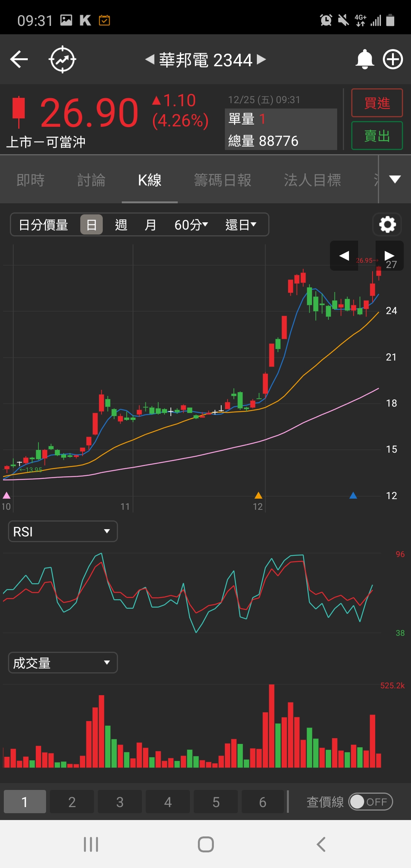
Task: Select indicator preset 3
Action: (x=120, y=802)
